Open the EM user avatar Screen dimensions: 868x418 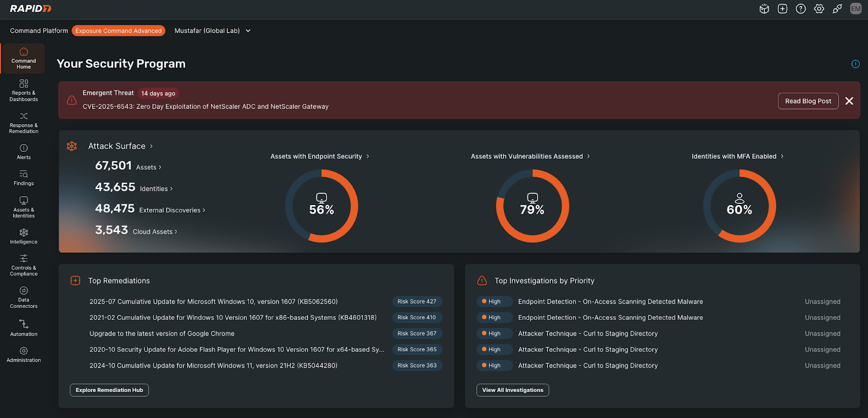pos(856,9)
